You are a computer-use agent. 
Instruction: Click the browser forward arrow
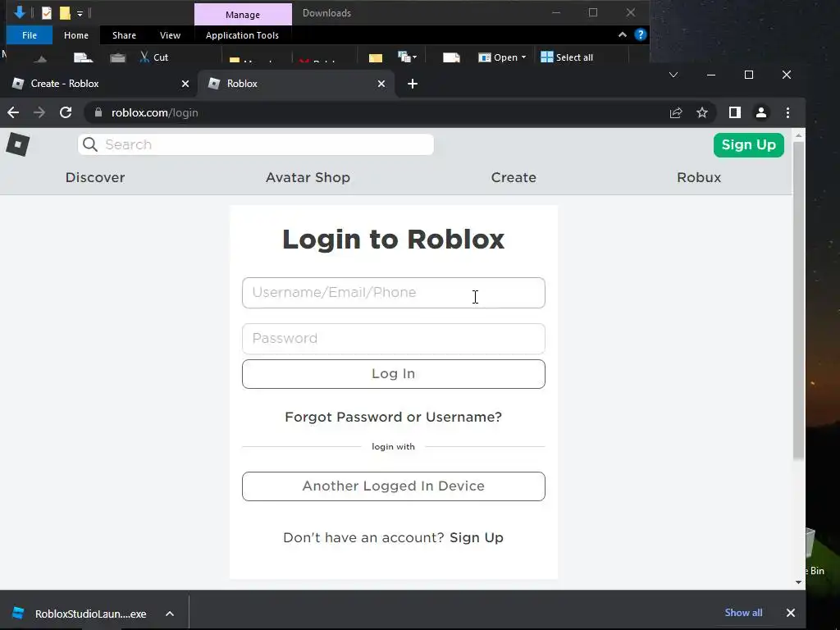coord(39,112)
